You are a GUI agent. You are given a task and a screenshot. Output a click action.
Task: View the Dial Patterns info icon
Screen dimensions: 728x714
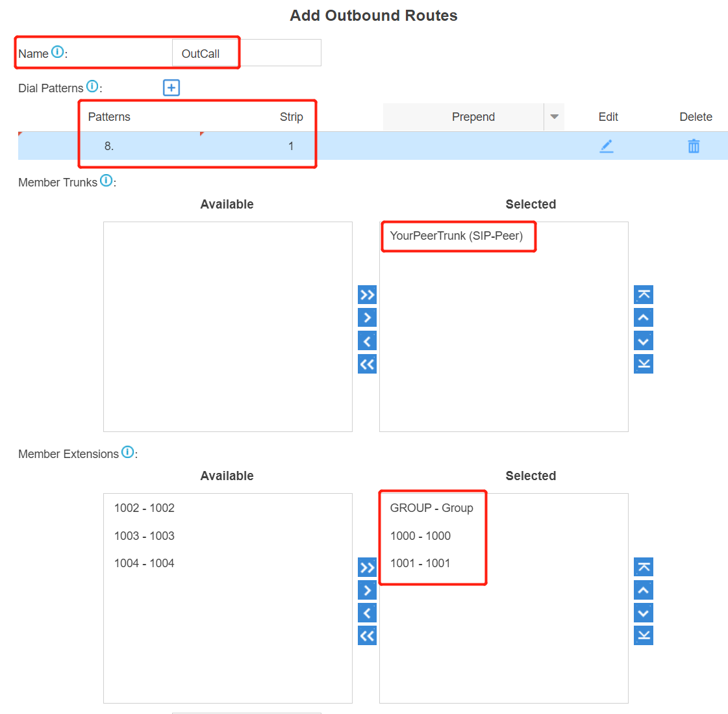[92, 86]
